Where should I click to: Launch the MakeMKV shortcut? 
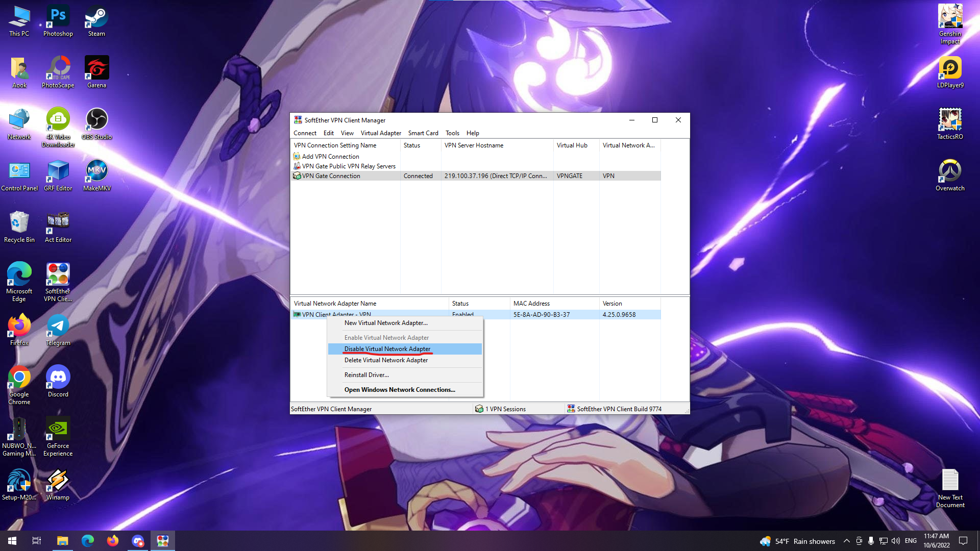tap(96, 176)
